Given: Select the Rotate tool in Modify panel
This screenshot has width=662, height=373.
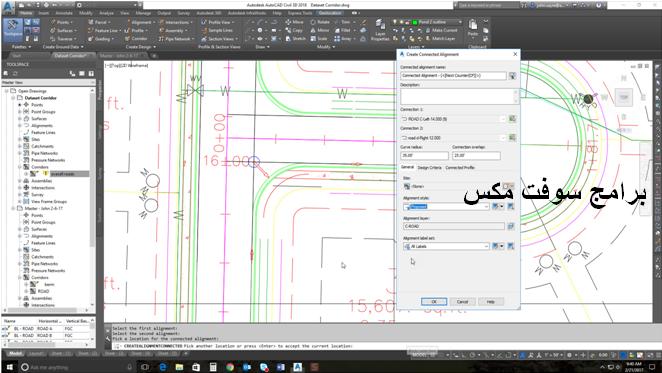Looking at the screenshot, I should [x=320, y=22].
